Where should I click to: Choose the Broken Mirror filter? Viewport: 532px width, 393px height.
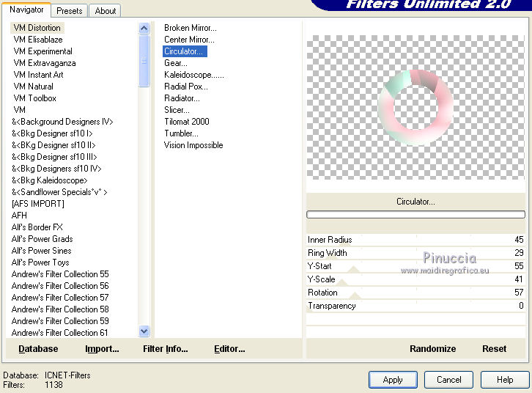tap(191, 28)
